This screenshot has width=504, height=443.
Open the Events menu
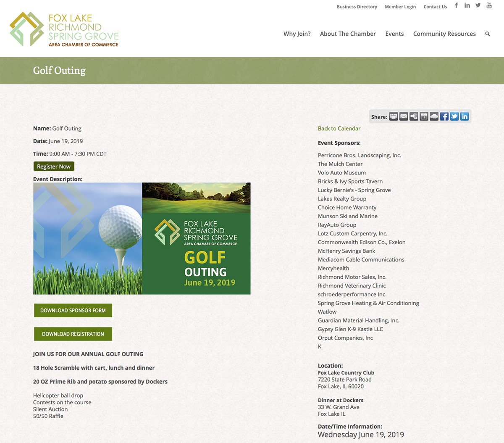tap(394, 34)
